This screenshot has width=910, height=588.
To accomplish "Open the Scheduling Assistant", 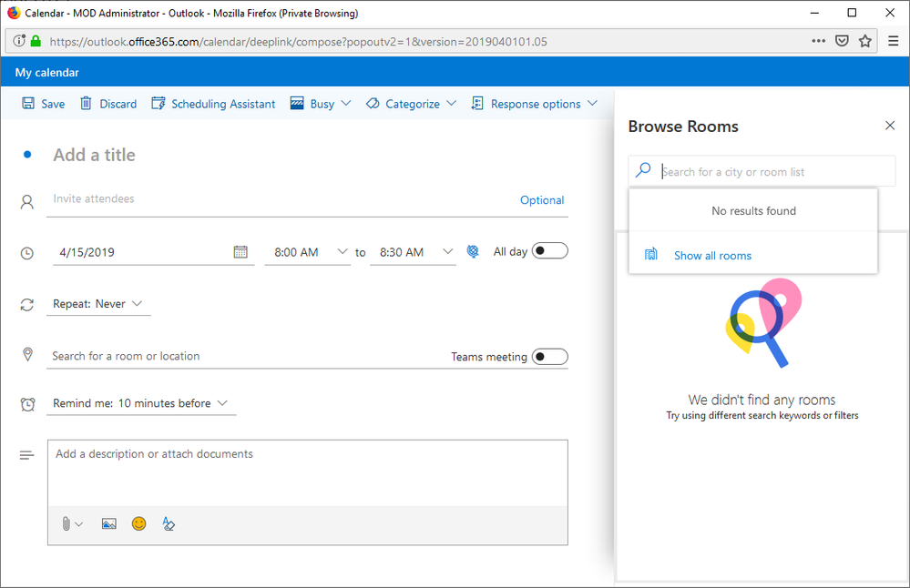I will tap(213, 104).
